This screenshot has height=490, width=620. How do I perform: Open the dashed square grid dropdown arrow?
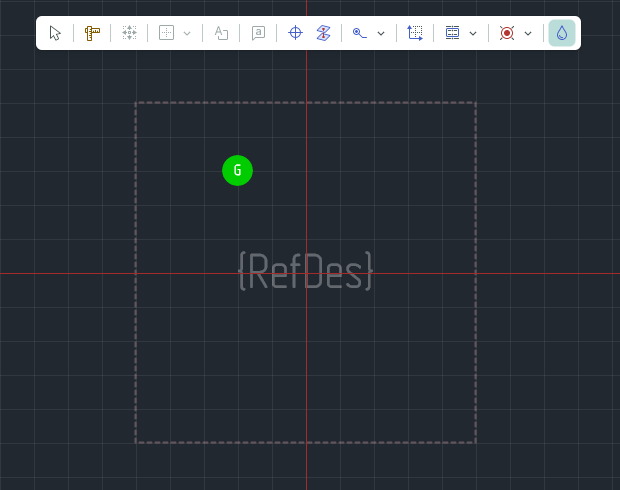[187, 33]
